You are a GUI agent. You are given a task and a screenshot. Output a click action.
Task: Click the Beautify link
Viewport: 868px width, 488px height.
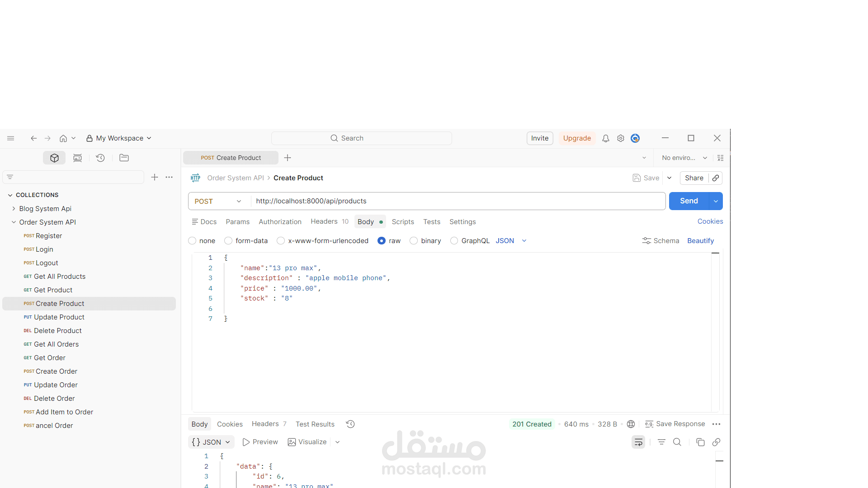700,241
